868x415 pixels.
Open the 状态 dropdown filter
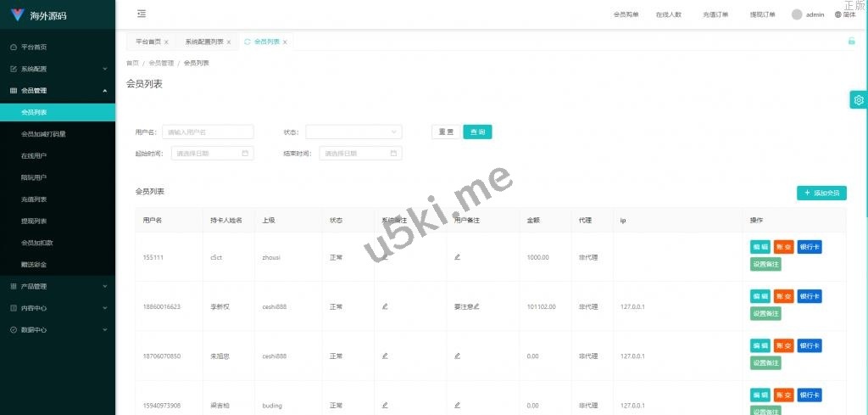click(353, 132)
